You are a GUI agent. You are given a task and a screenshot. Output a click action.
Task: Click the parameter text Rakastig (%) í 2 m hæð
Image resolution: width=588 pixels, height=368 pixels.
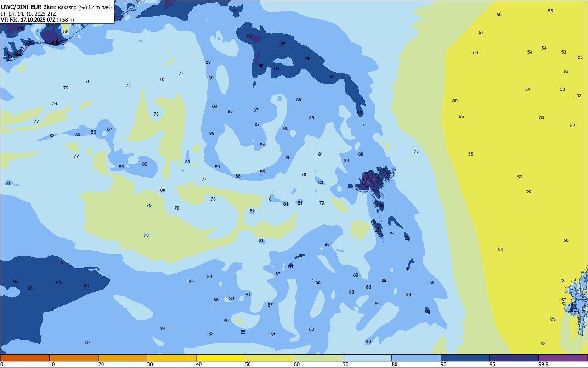pos(85,7)
